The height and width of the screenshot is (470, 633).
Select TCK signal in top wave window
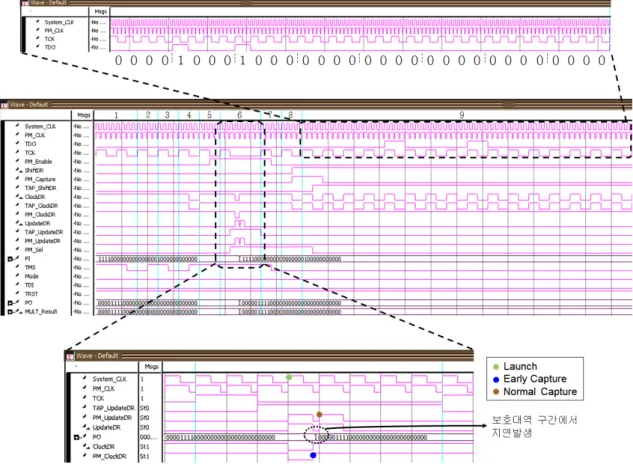click(49, 39)
